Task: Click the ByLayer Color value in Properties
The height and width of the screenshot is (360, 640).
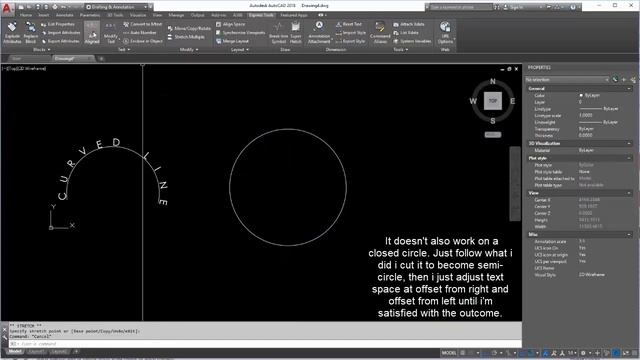Action: point(592,95)
